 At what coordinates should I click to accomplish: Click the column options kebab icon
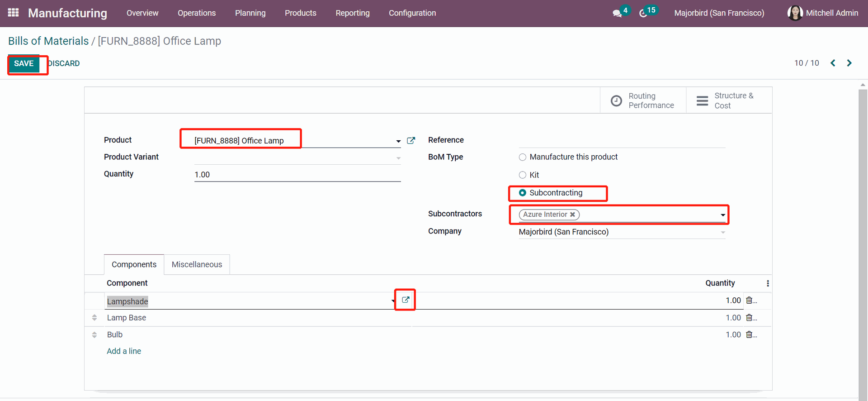point(768,283)
